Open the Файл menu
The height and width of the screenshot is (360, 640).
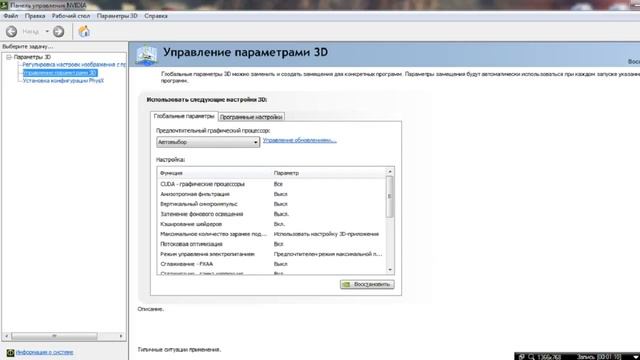click(11, 16)
